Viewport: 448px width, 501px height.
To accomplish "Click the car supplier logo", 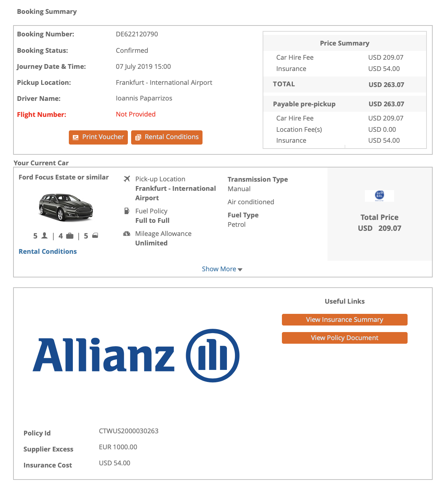I will click(x=379, y=196).
